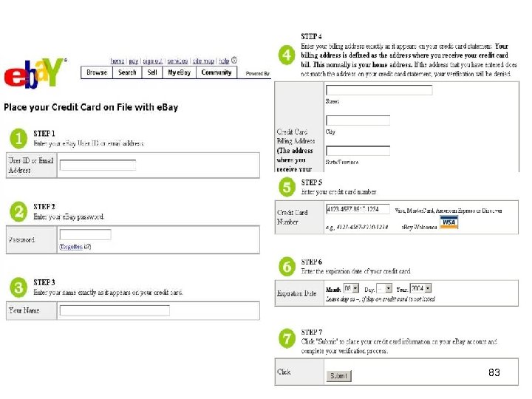Click the 'eBay Welcomes' text
Image resolution: width=532 pixels, height=399 pixels.
[x=419, y=227]
